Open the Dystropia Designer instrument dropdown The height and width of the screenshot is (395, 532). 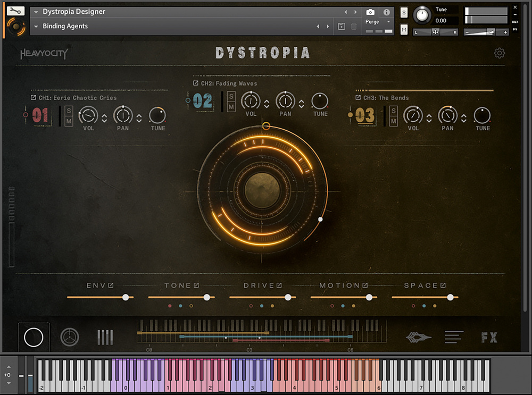pyautogui.click(x=36, y=12)
